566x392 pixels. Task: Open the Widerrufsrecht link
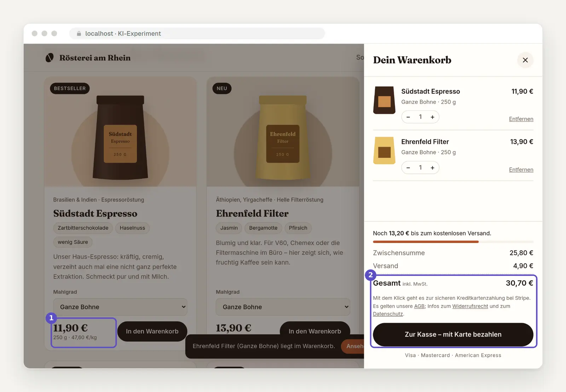click(x=470, y=306)
